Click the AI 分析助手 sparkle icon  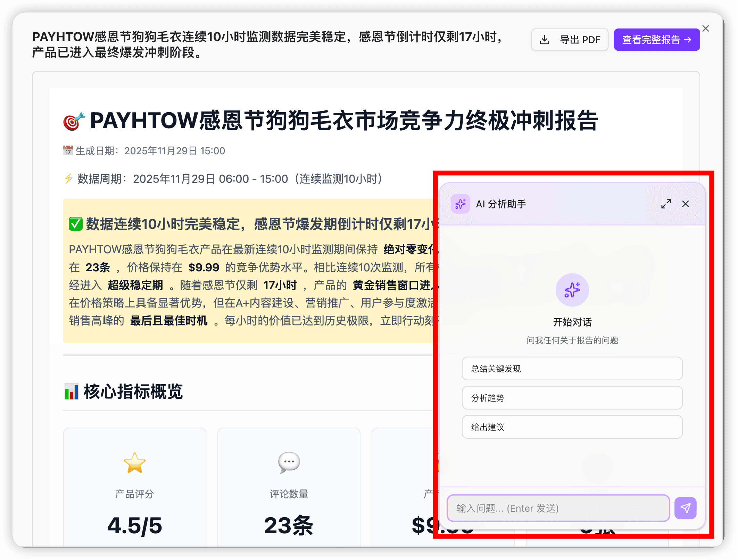pyautogui.click(x=461, y=204)
